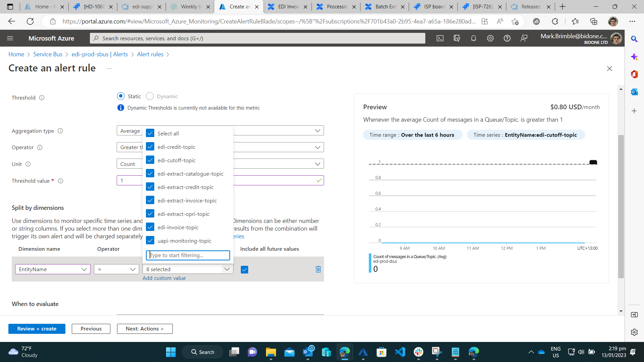Close the Create an alert rule blade

pos(609,68)
